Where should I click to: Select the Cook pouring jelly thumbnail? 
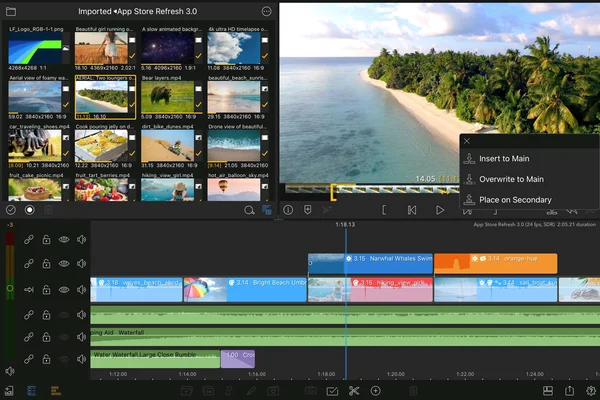(101, 145)
